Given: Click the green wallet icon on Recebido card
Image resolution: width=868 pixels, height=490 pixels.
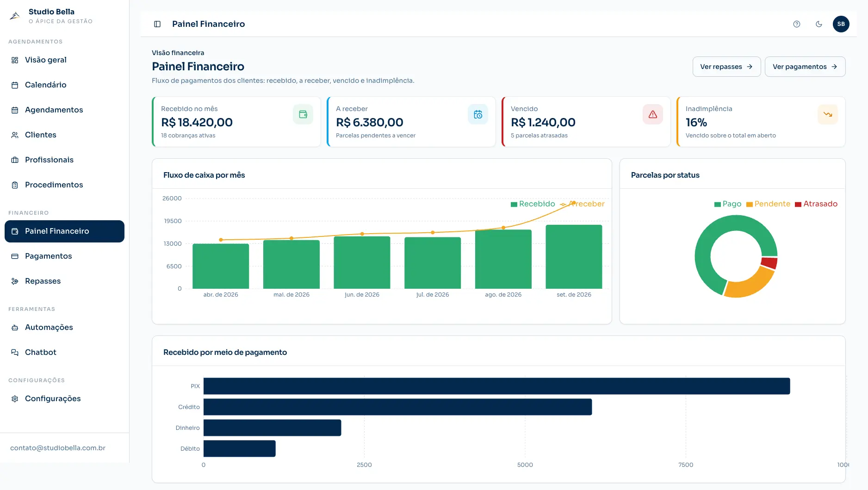Looking at the screenshot, I should pyautogui.click(x=303, y=114).
